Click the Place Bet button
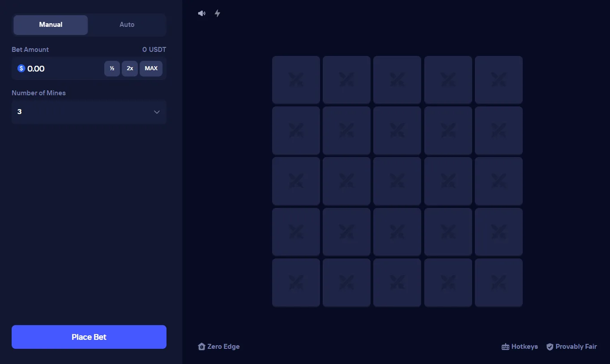This screenshot has height=364, width=610. 89,337
